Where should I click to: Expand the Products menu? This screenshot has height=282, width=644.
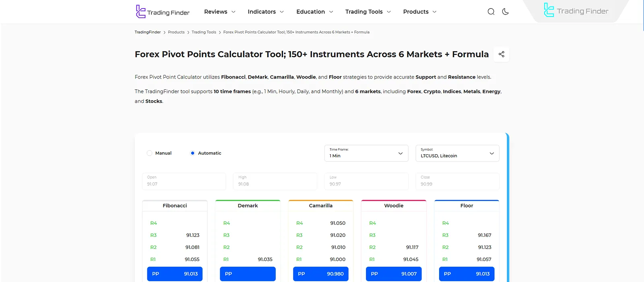pyautogui.click(x=420, y=12)
